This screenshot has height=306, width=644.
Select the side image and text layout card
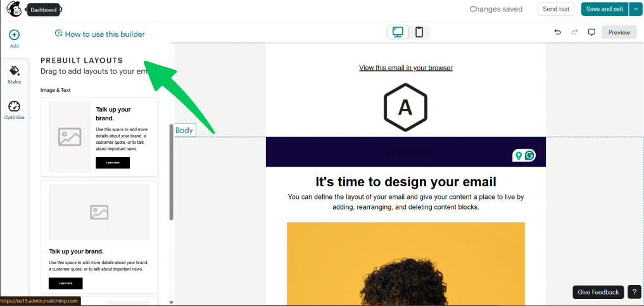click(x=99, y=137)
